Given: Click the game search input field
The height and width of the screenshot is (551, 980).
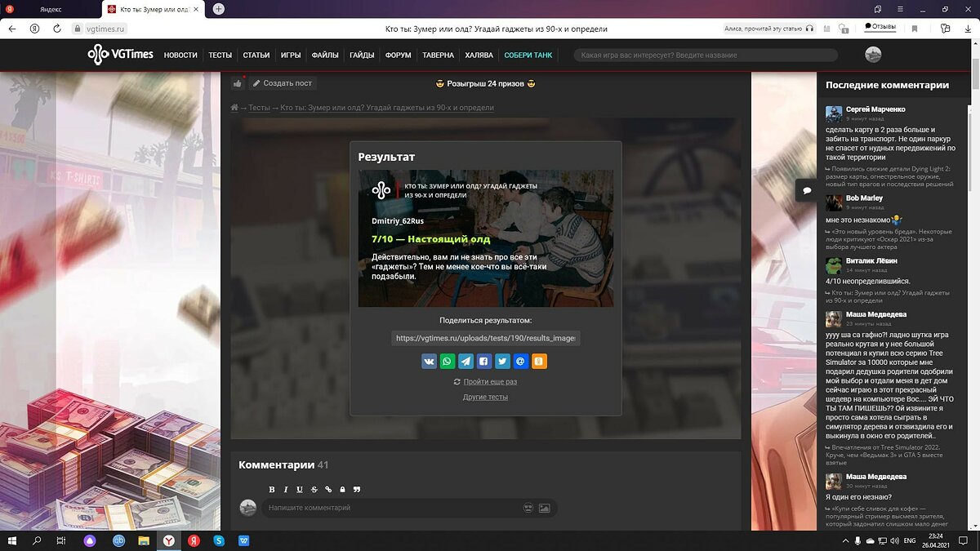Looking at the screenshot, I should 706,56.
